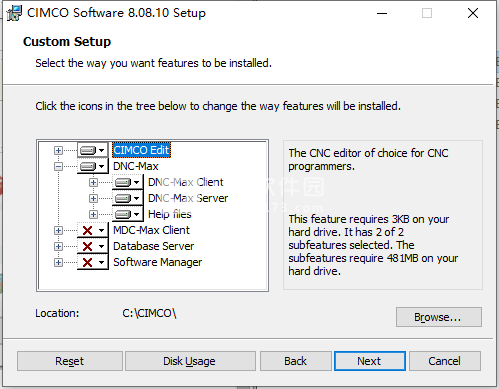Image resolution: width=499 pixels, height=389 pixels.
Task: Expand the CIMCO Edit tree node
Action: [58, 150]
